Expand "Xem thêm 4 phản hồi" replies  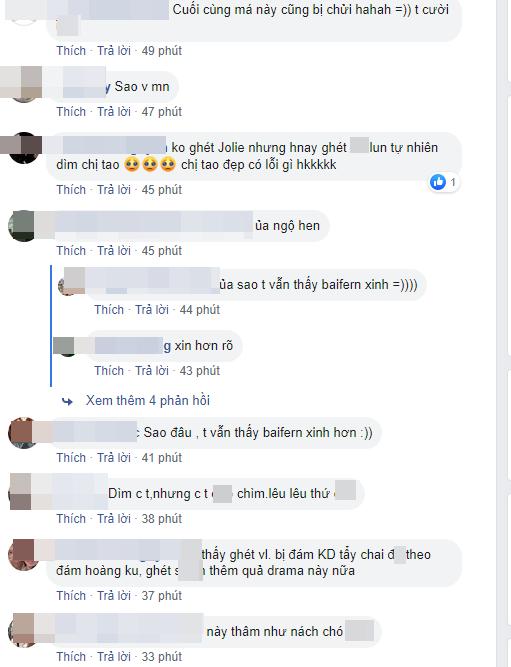point(148,401)
